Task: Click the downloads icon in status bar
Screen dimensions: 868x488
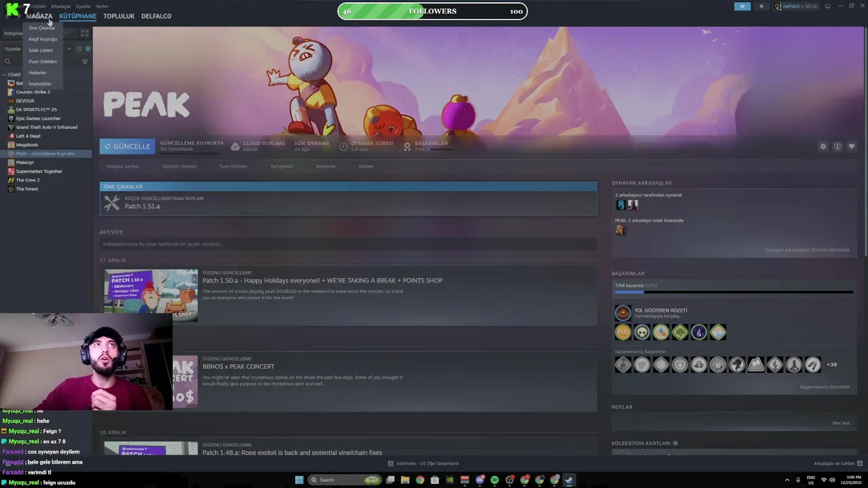Action: (391, 464)
